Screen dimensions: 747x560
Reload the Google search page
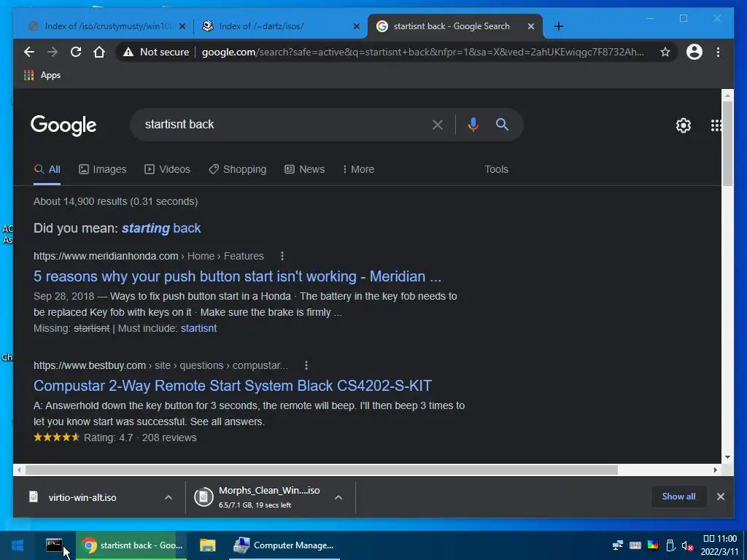coord(76,52)
